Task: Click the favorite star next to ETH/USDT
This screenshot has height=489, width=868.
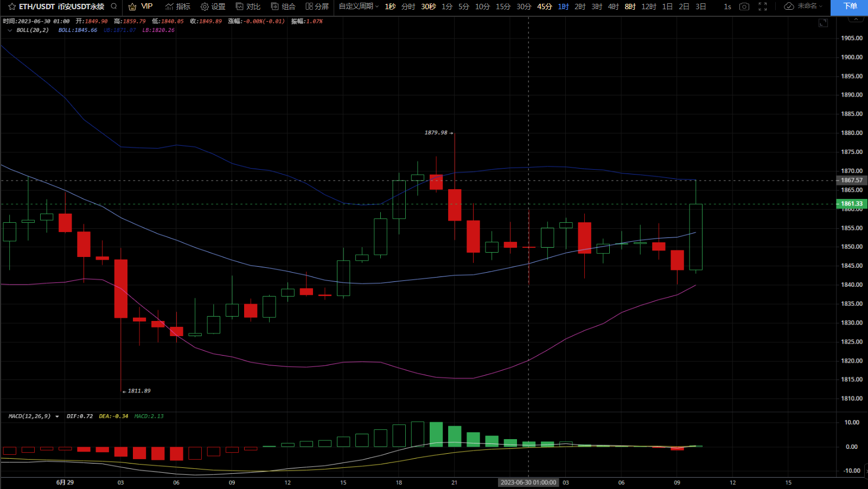Action: click(x=12, y=7)
